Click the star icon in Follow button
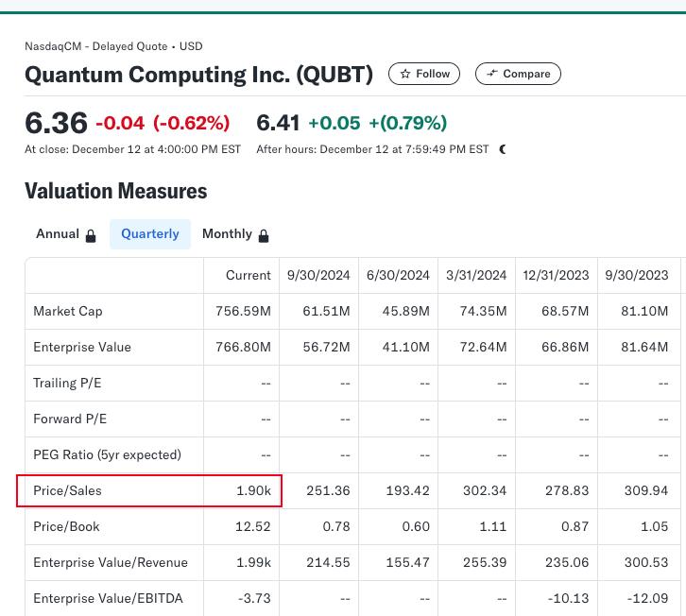 pyautogui.click(x=405, y=74)
